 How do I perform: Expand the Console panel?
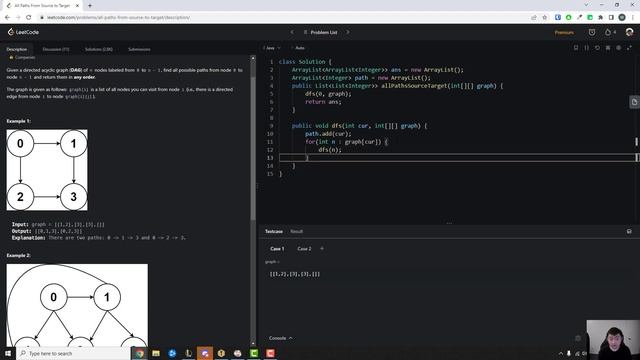(x=280, y=338)
